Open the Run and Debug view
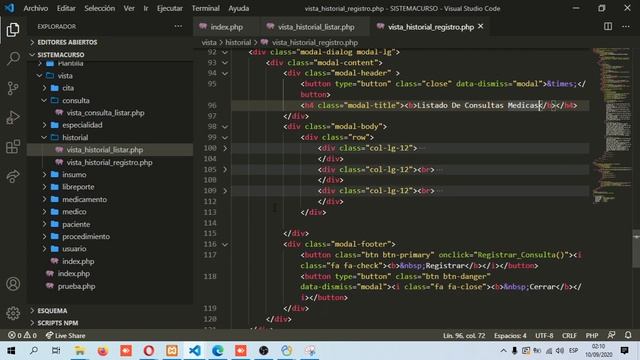 click(13, 118)
